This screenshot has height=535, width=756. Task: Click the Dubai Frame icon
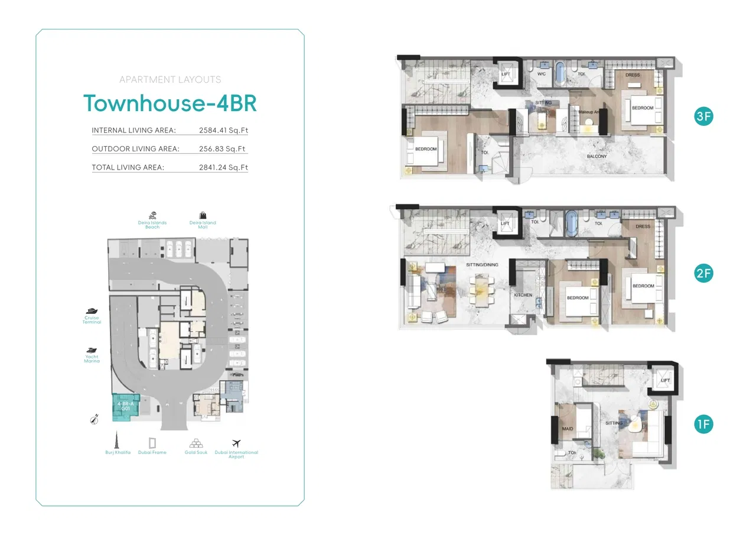coord(152,442)
